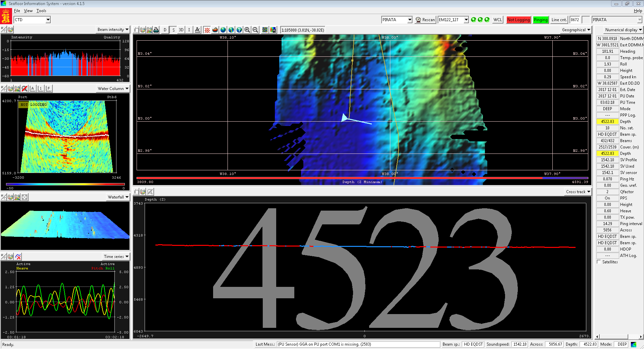This screenshot has height=349, width=644.
Task: Toggle show/hide options in Beam intensity panel
Action: 4,30
